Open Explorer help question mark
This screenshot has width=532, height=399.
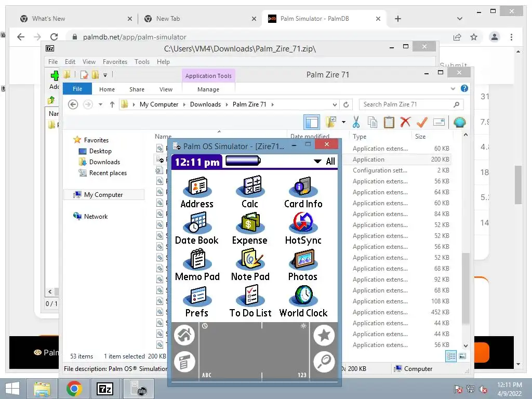click(x=464, y=88)
